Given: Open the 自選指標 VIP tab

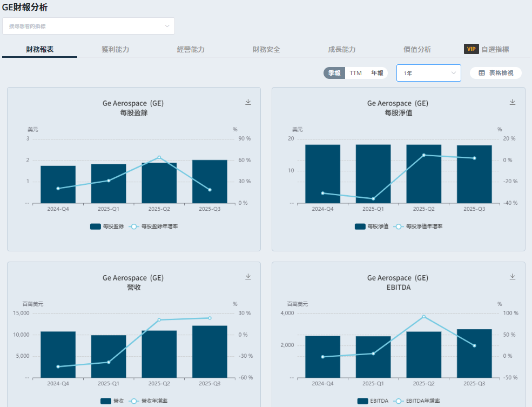Looking at the screenshot, I should tap(494, 49).
